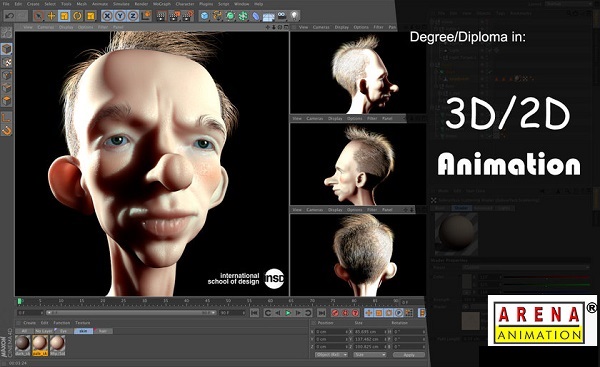Click the Render View clapperboard icon
The image size is (600, 367).
click(161, 16)
